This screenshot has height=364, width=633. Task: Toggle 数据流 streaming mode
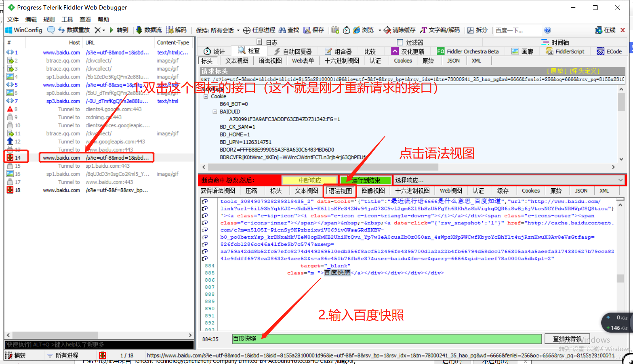point(149,30)
